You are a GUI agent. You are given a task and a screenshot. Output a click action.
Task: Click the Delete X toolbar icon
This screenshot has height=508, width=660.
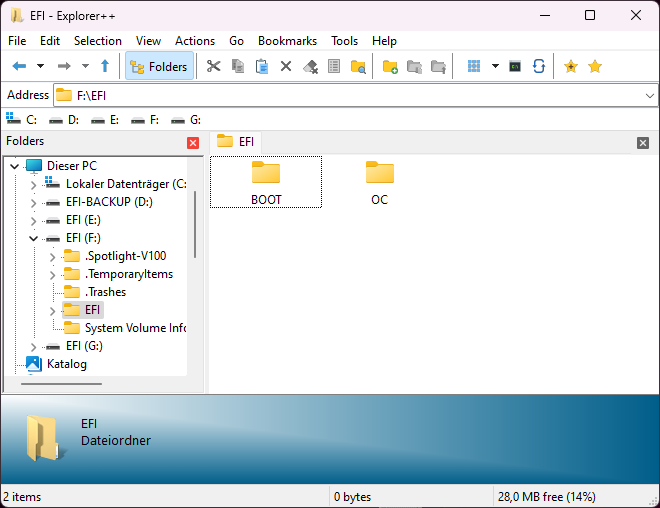[286, 66]
